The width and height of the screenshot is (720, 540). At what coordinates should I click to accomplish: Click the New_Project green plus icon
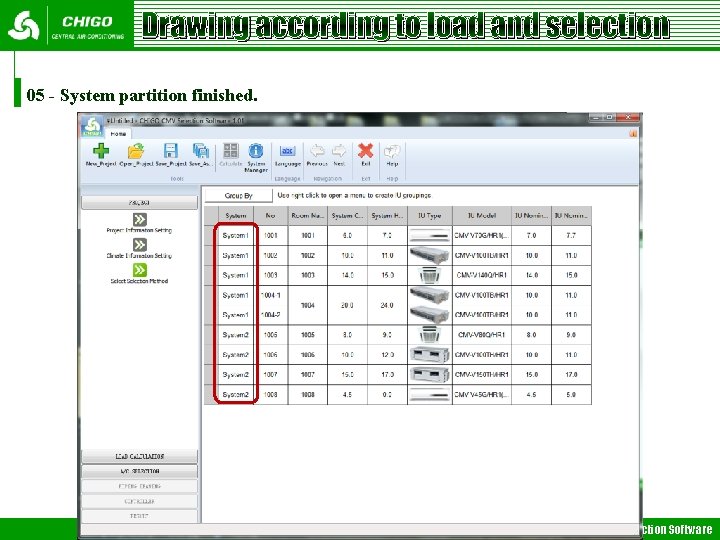101,151
